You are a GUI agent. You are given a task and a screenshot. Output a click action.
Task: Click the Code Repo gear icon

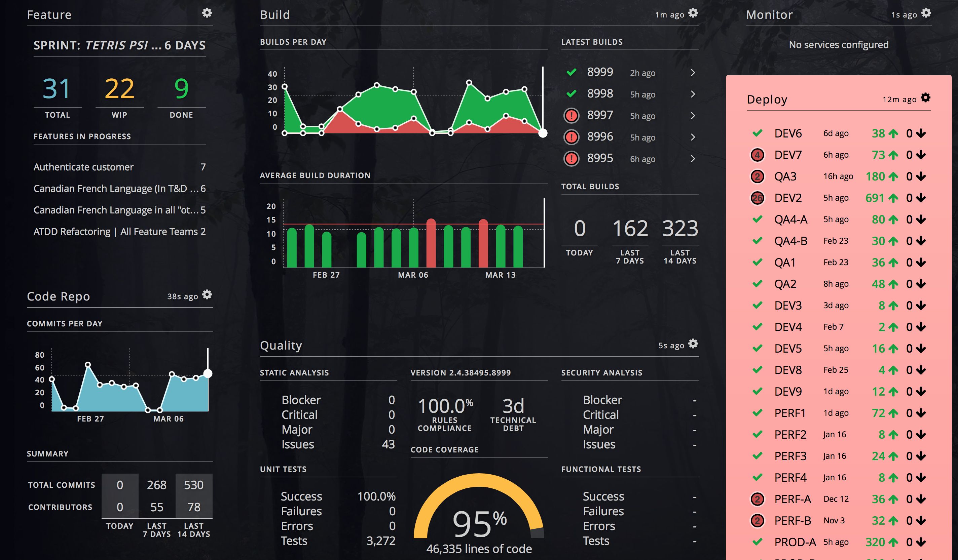click(207, 294)
